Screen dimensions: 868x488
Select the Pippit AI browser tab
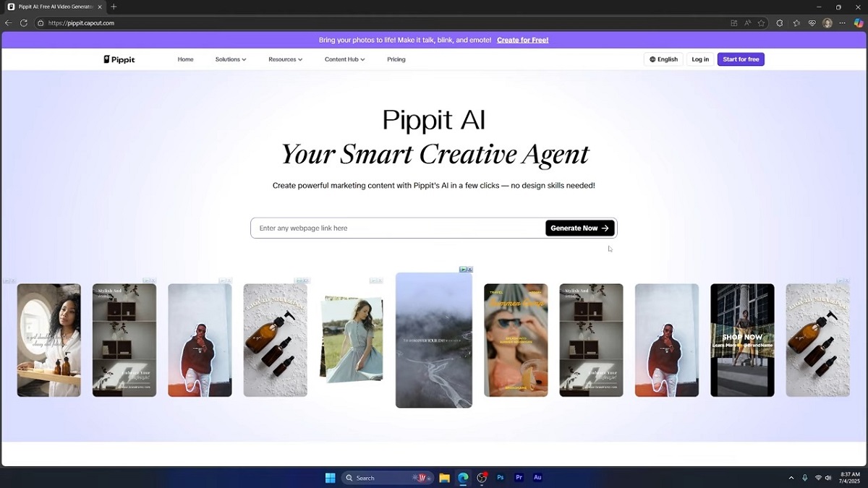click(55, 7)
